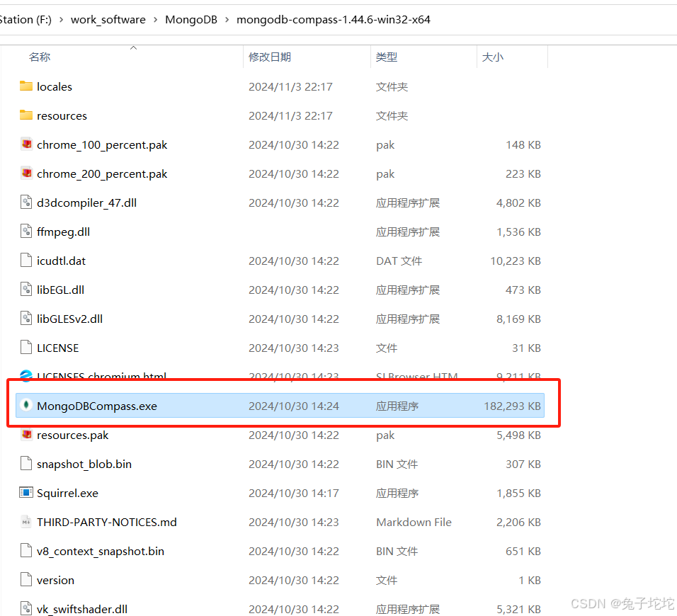Sort files by the 类型 column header

coord(387,57)
